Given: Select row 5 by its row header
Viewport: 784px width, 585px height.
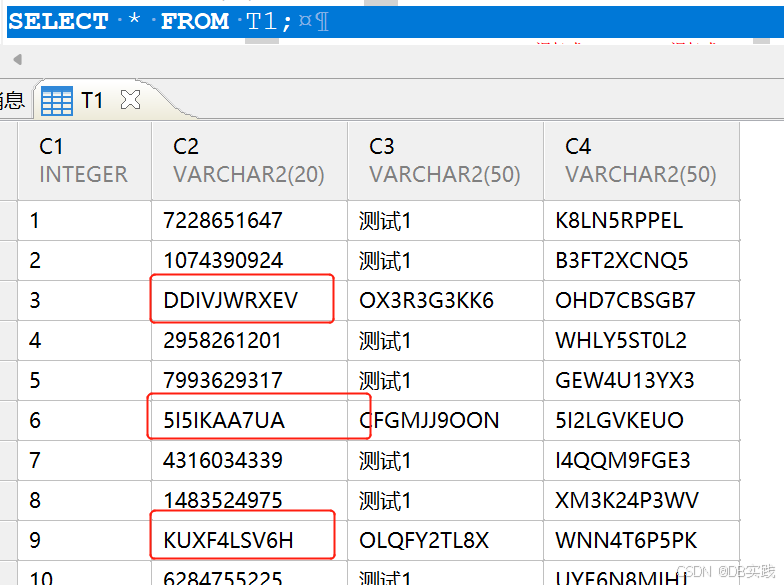Looking at the screenshot, I should [x=8, y=380].
